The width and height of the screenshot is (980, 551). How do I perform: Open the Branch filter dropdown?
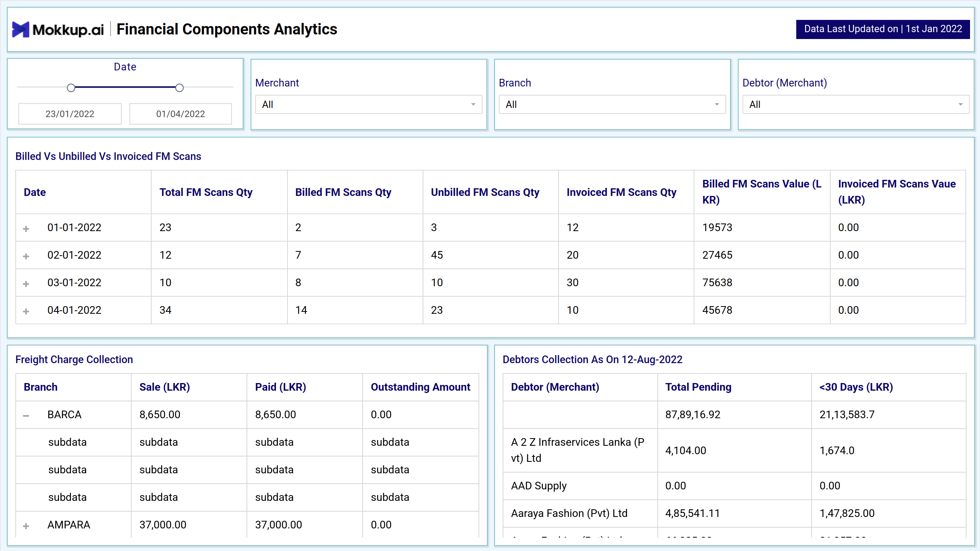pyautogui.click(x=612, y=104)
